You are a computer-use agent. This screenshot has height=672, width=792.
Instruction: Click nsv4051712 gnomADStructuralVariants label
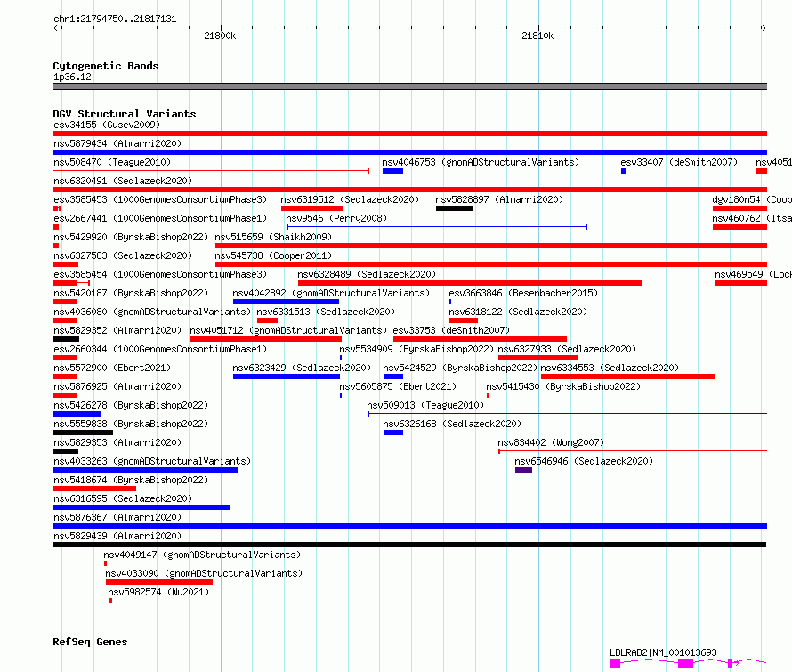(x=288, y=330)
